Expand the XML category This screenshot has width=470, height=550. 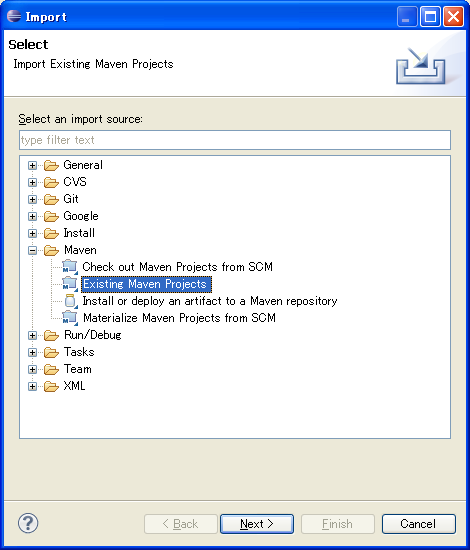pos(32,387)
